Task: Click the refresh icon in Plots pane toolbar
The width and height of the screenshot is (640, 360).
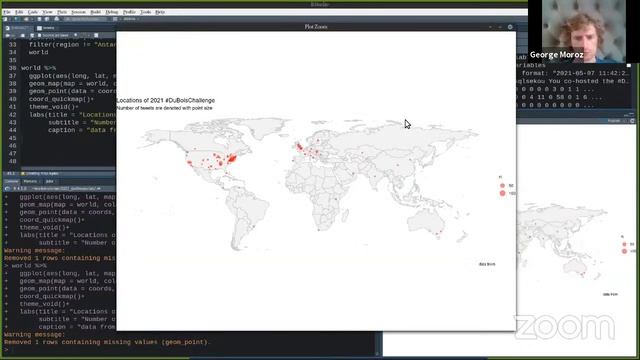Action: pos(632,121)
